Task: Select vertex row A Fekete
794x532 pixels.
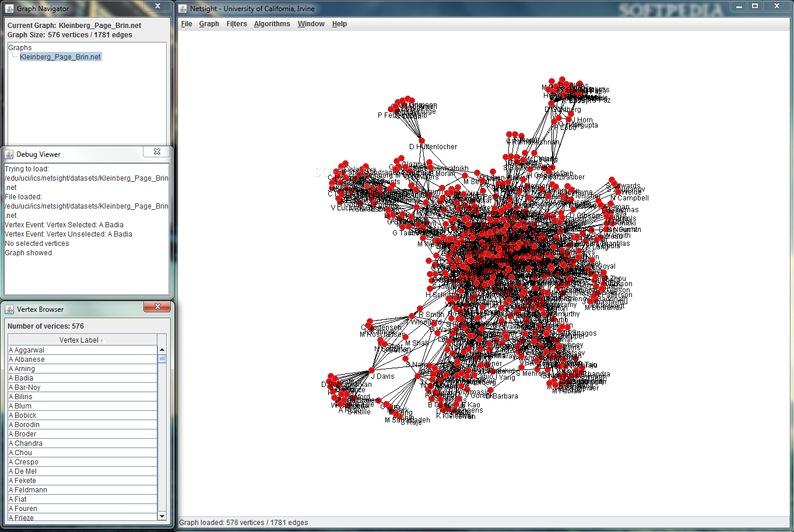Action: click(82, 481)
